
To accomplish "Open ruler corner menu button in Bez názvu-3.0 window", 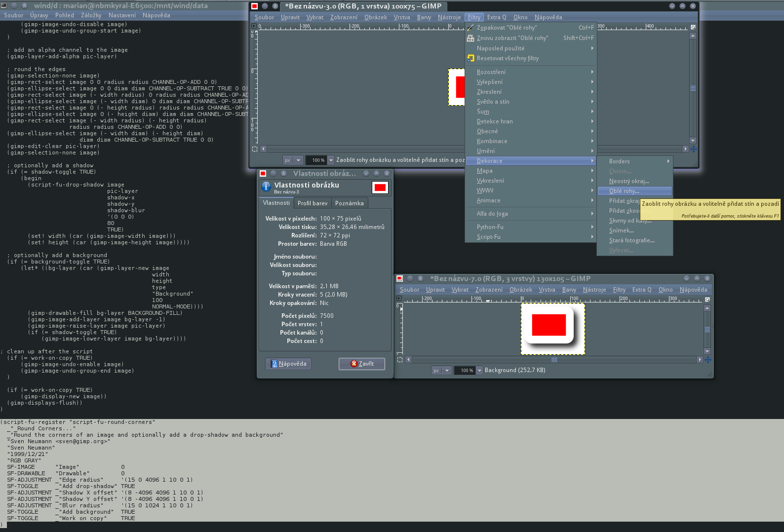I will click(254, 26).
